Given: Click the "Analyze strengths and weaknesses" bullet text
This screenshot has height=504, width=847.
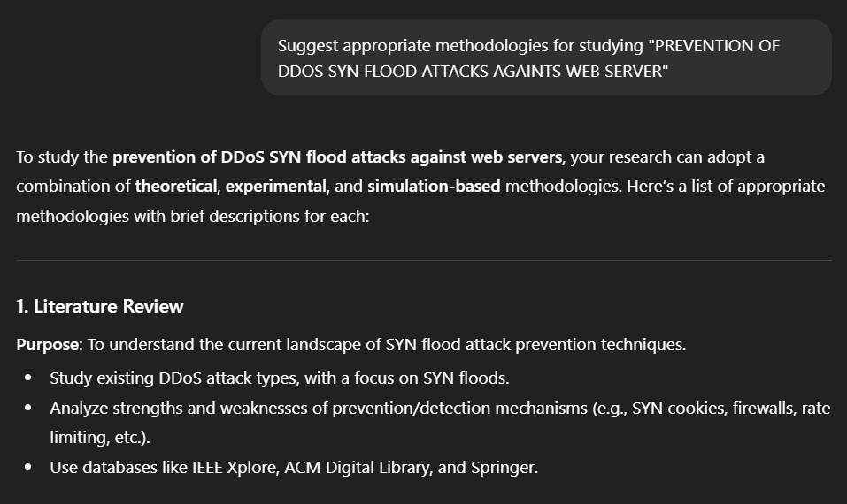Looking at the screenshot, I should click(x=177, y=408).
